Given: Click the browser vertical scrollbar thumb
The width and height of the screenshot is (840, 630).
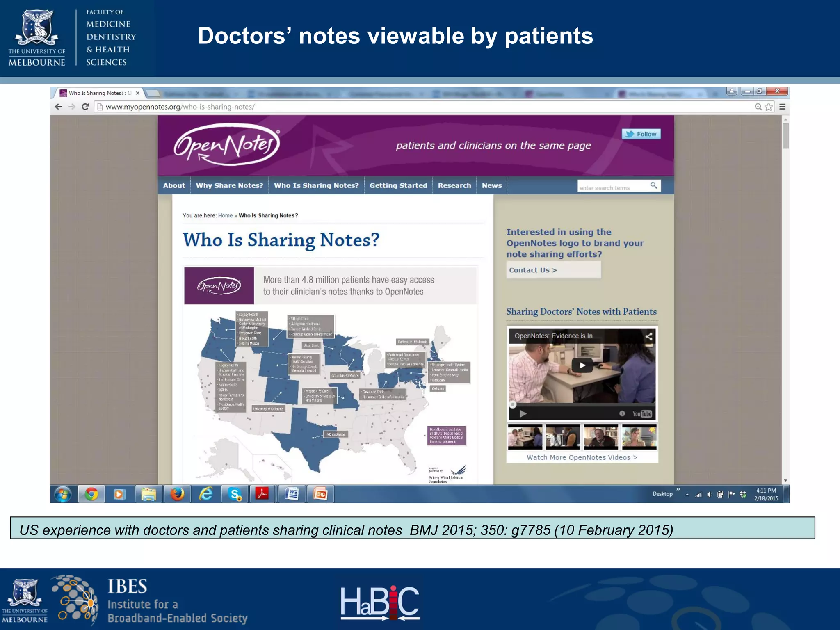Looking at the screenshot, I should 785,136.
